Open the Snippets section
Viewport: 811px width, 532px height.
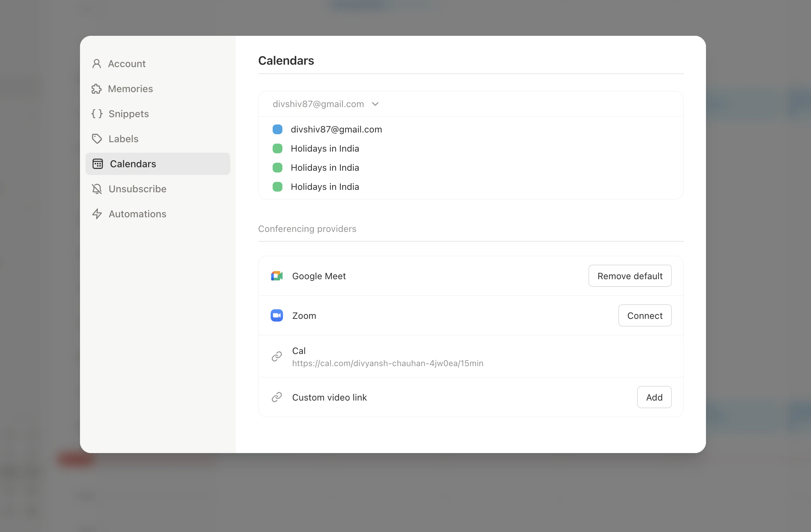click(158, 114)
